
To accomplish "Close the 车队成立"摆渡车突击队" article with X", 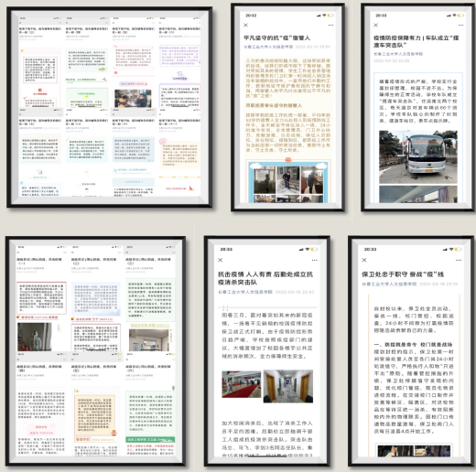I will [x=375, y=25].
